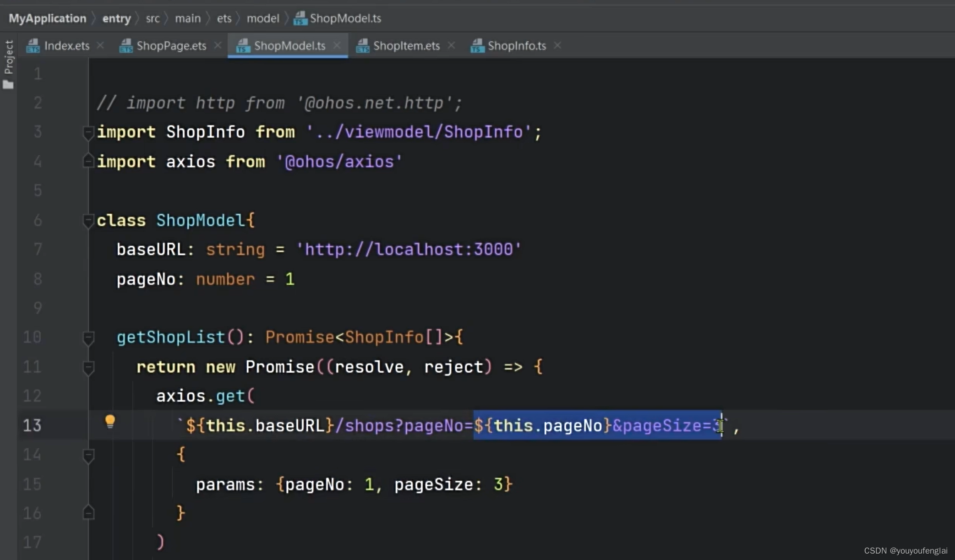Switch to the ShopPage.ets tab
Screen dimensions: 955x560
click(x=171, y=46)
